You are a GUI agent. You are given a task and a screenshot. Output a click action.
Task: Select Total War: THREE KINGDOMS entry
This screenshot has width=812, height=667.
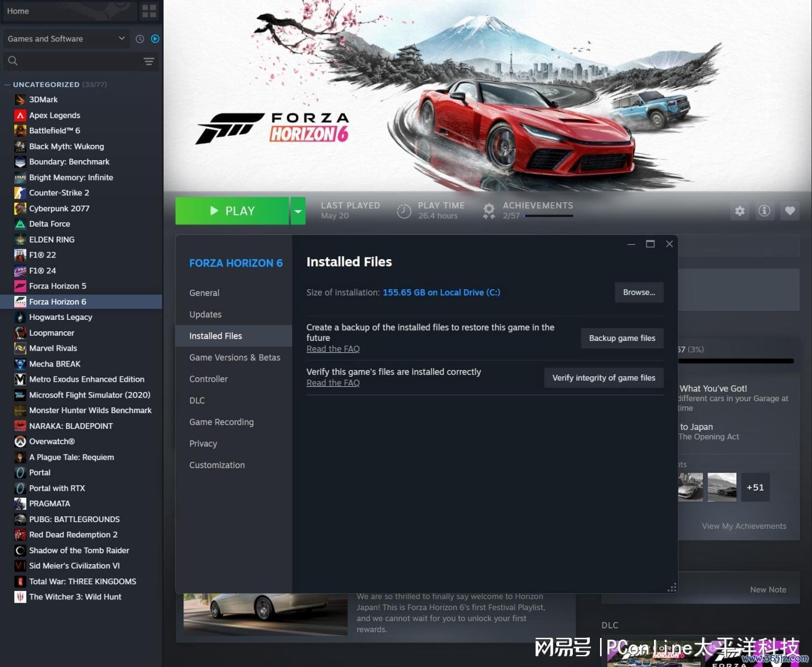click(x=81, y=581)
